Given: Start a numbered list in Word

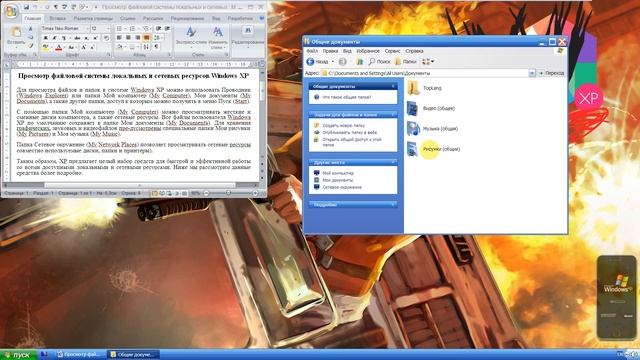Looking at the screenshot, I should point(132,29).
